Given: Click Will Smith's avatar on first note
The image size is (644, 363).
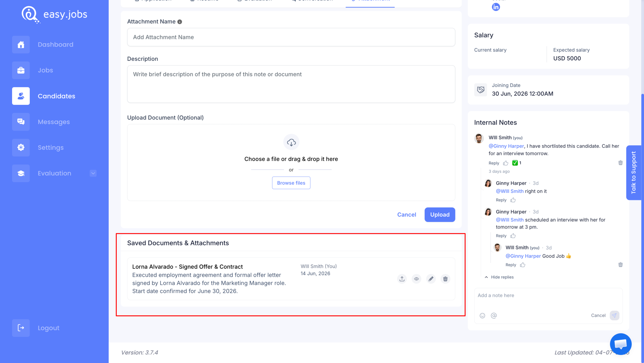Looking at the screenshot, I should tap(479, 139).
